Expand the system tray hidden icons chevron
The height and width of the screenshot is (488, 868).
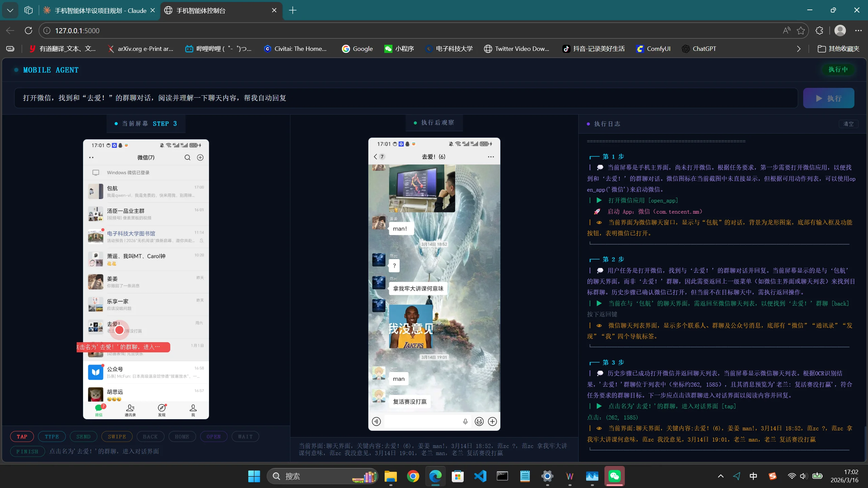point(720,476)
